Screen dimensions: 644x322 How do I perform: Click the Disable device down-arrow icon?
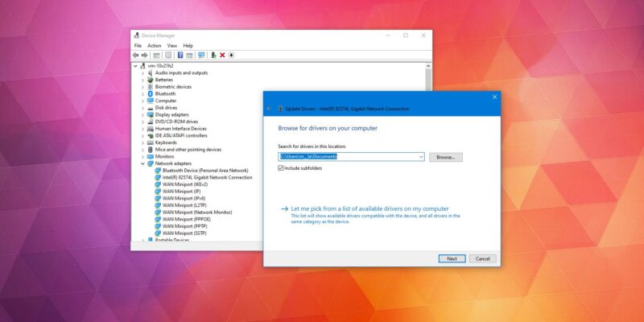point(231,55)
